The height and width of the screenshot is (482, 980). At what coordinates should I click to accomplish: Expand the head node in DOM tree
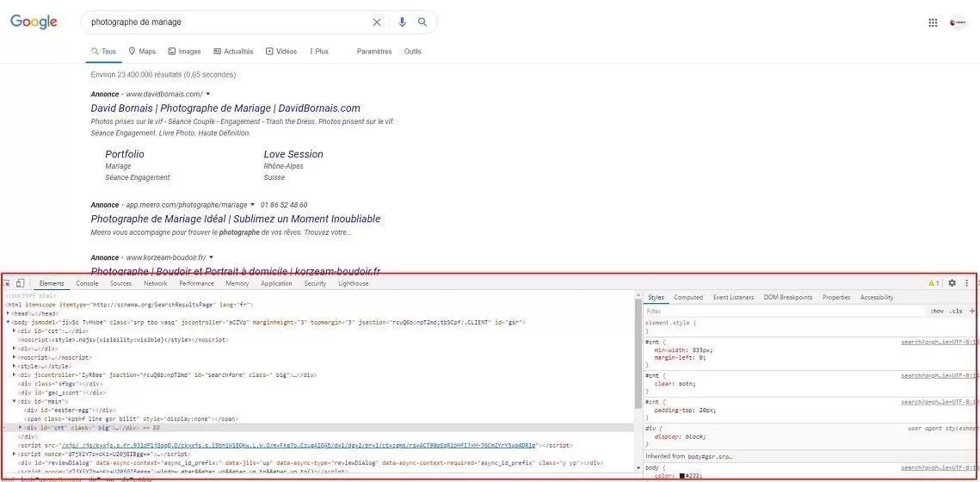[x=8, y=313]
